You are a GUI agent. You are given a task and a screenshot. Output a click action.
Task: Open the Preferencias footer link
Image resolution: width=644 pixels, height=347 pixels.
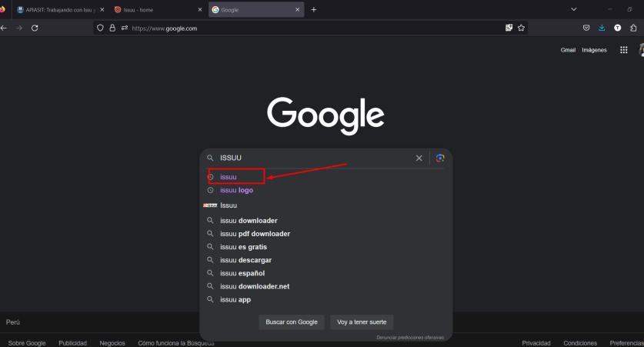click(626, 343)
